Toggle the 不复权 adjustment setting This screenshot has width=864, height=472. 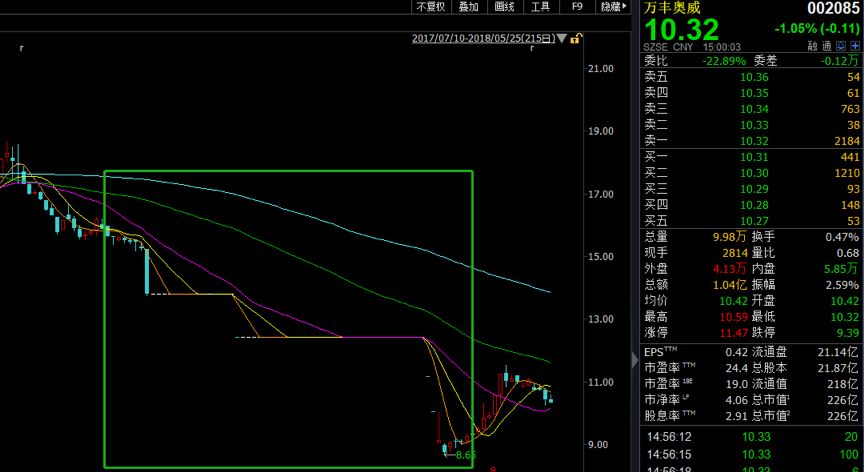click(429, 7)
